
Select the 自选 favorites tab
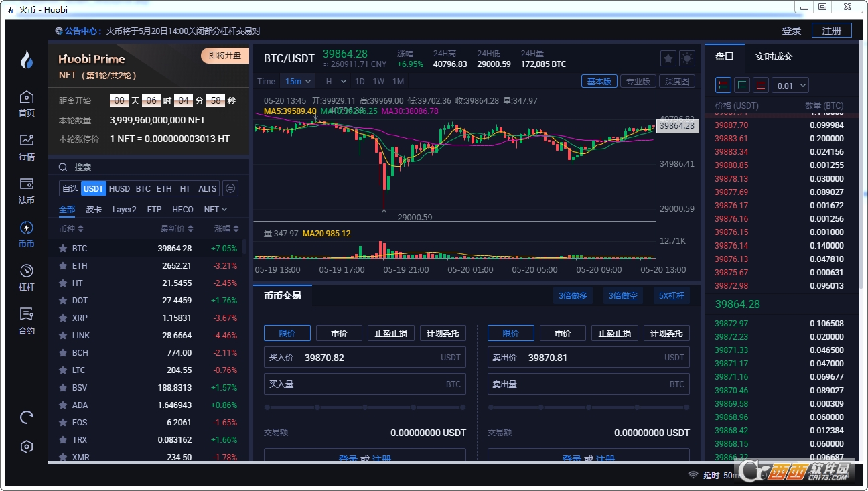[x=70, y=188]
